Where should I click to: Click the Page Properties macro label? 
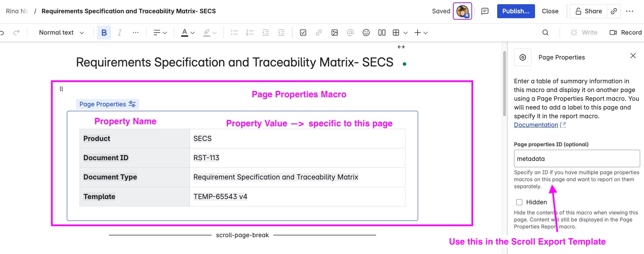point(107,104)
